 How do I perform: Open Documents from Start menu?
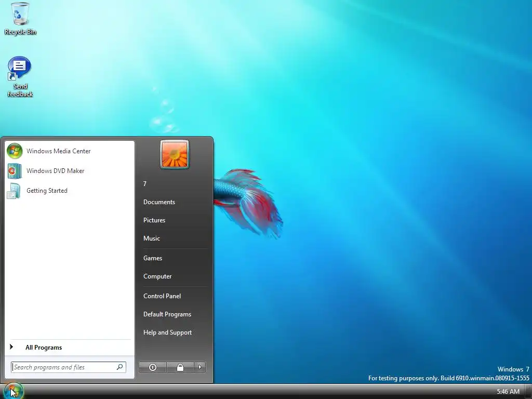[x=174, y=202]
